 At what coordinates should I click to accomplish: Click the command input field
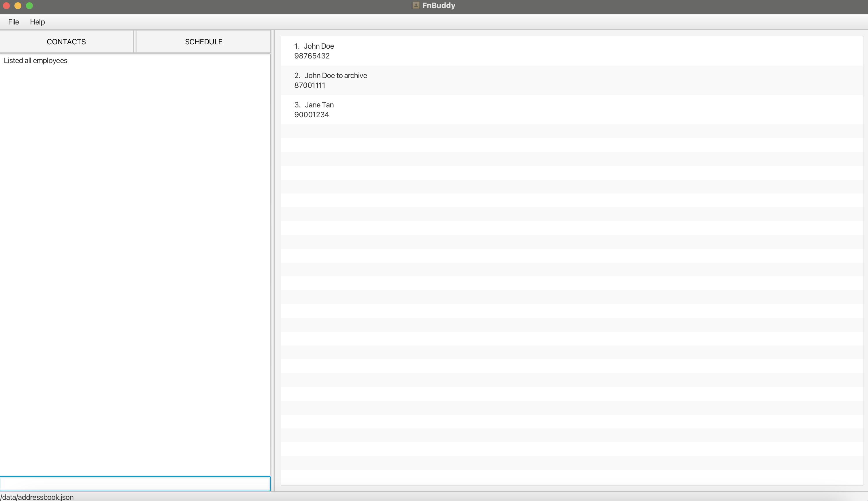click(x=135, y=483)
